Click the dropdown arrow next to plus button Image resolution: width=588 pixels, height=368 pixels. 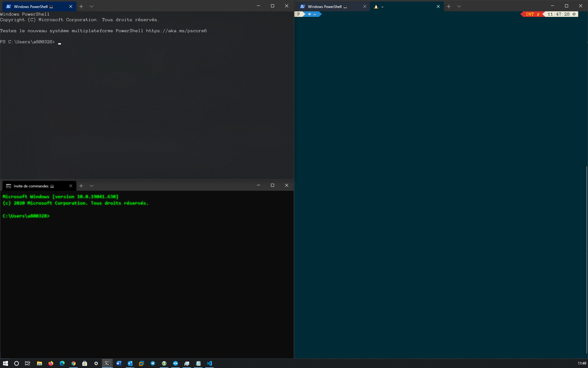(x=92, y=6)
